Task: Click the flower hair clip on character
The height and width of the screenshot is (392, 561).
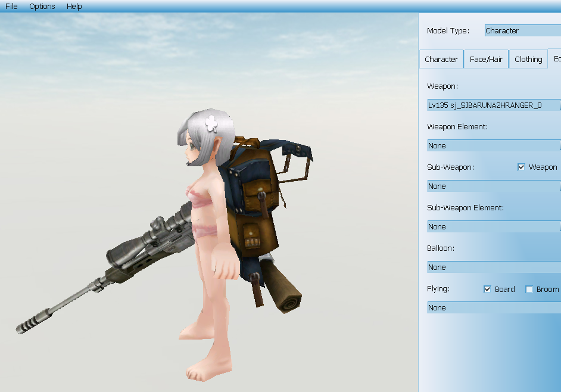Action: click(211, 123)
